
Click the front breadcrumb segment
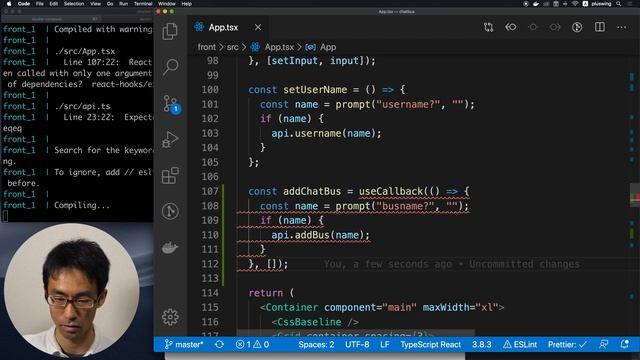coord(207,47)
